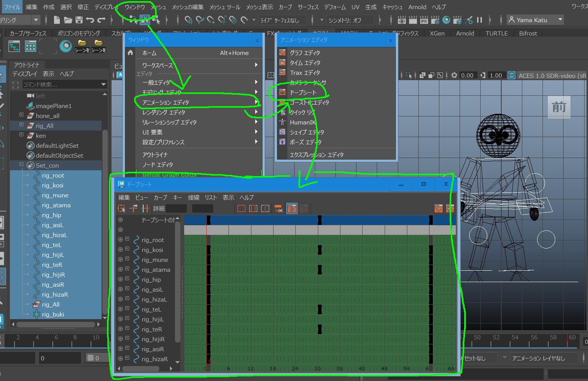
Task: Click the first 詳細 value field in the Dope Sheet
Action: [x=176, y=208]
